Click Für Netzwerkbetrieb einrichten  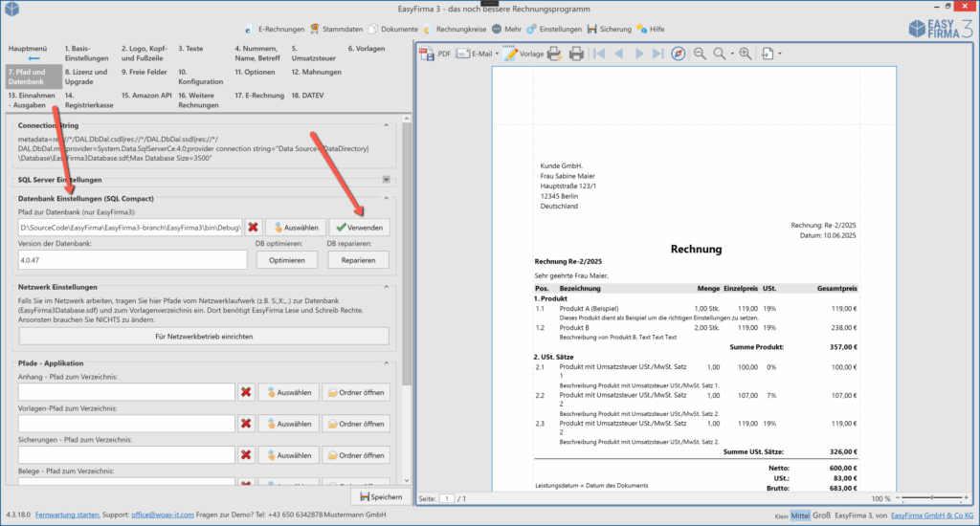pos(204,336)
